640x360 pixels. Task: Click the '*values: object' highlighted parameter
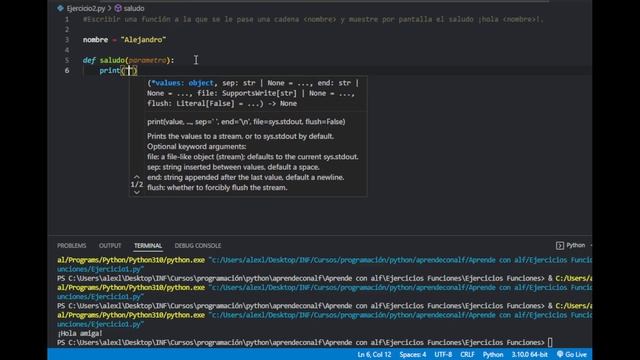[x=182, y=83]
